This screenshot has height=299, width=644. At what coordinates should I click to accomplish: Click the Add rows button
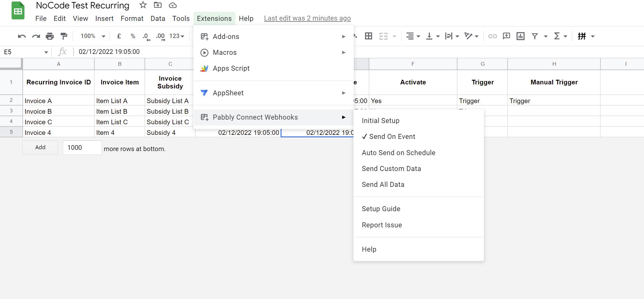pos(40,147)
